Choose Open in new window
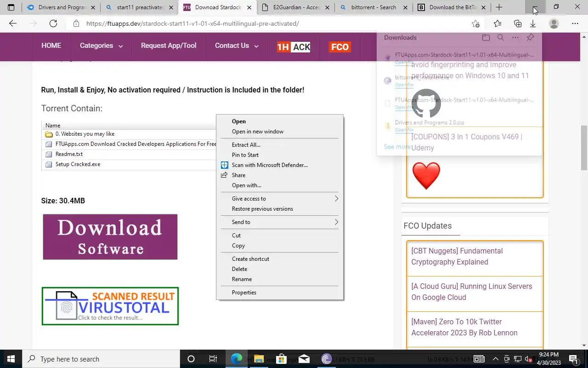588x368 pixels. (x=280, y=132)
